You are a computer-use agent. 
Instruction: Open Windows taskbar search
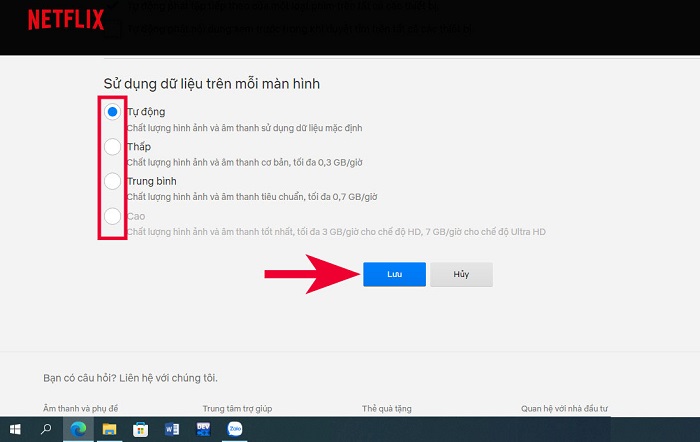46,429
